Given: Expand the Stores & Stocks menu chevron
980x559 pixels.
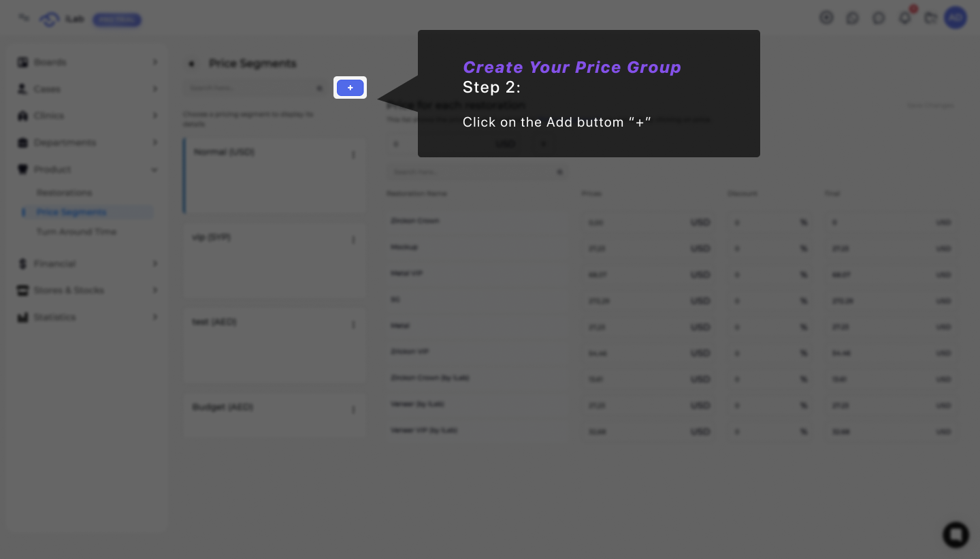Looking at the screenshot, I should pos(155,290).
